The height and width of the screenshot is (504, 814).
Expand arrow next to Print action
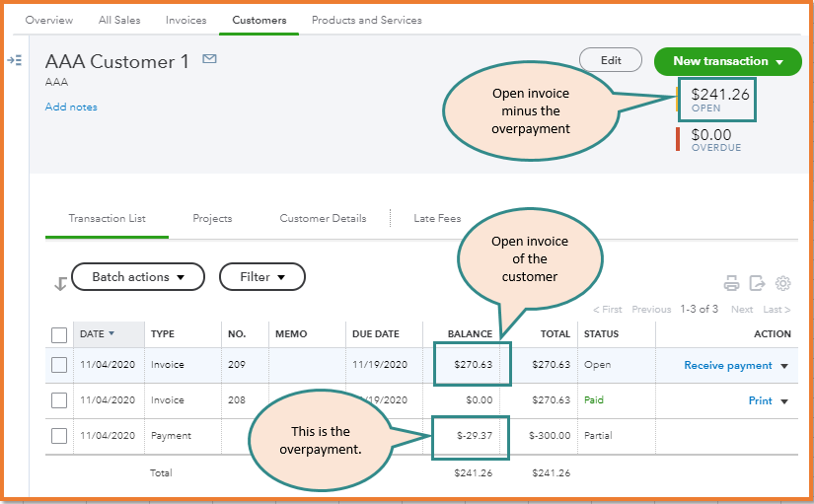(x=784, y=401)
